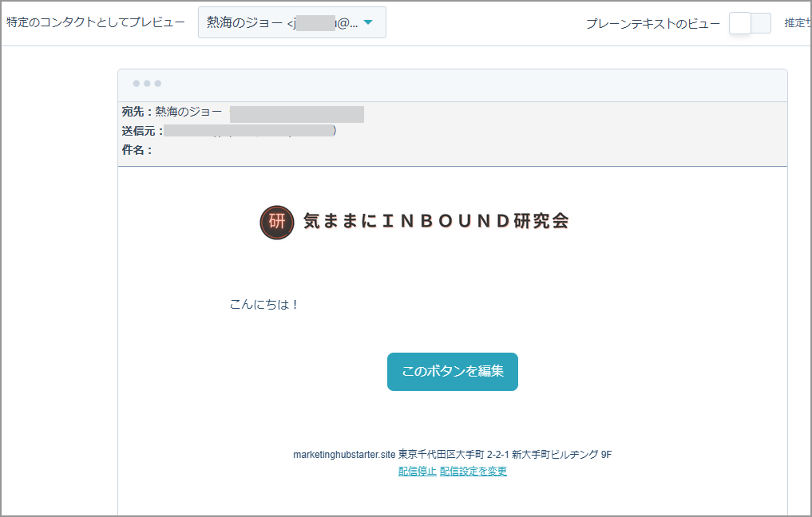The height and width of the screenshot is (517, 812).
Task: Click the 配信設定を変更 link
Action: [x=473, y=471]
